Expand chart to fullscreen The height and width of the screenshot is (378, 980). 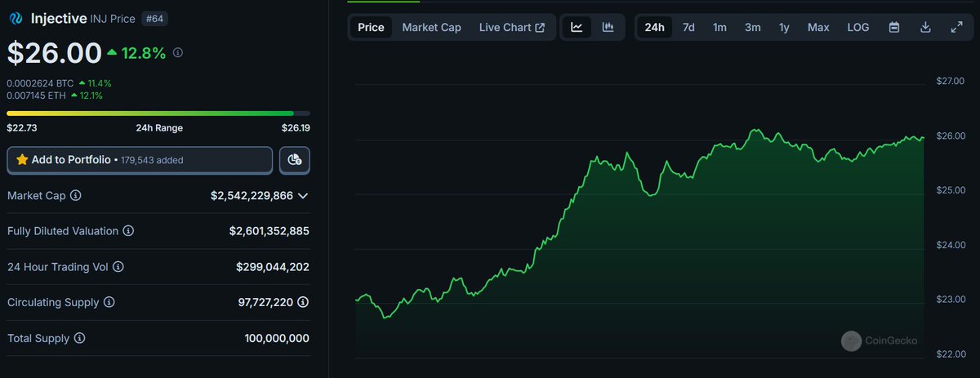pyautogui.click(x=956, y=27)
